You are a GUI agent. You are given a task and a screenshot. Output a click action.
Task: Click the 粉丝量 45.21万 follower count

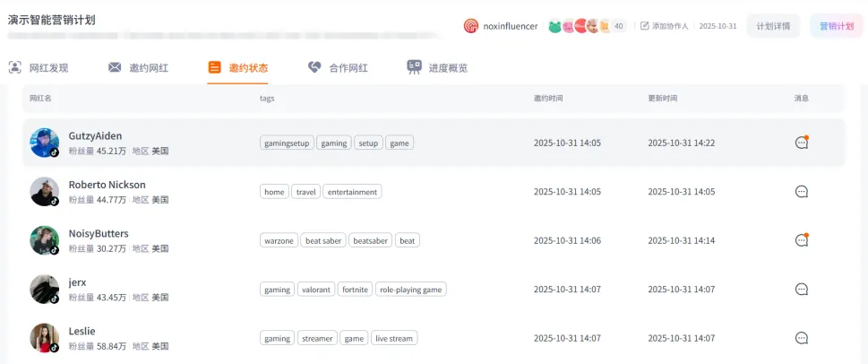[x=98, y=151]
